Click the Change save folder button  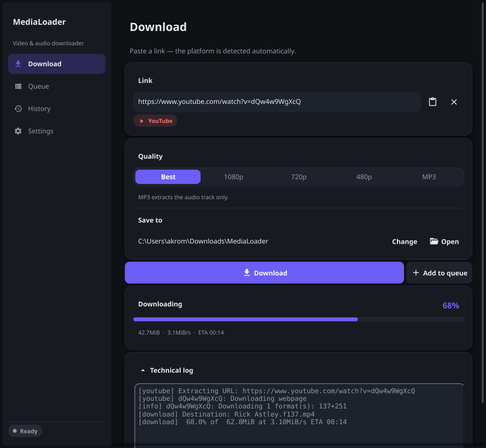405,242
